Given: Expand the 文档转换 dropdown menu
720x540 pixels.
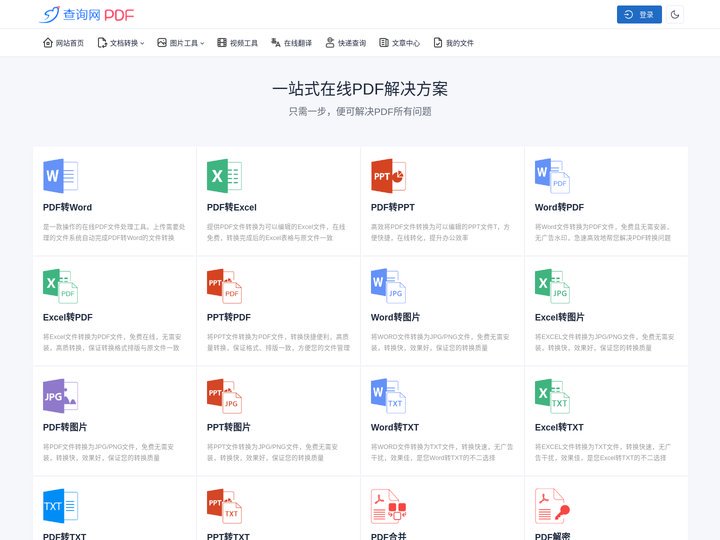Looking at the screenshot, I should pos(121,43).
